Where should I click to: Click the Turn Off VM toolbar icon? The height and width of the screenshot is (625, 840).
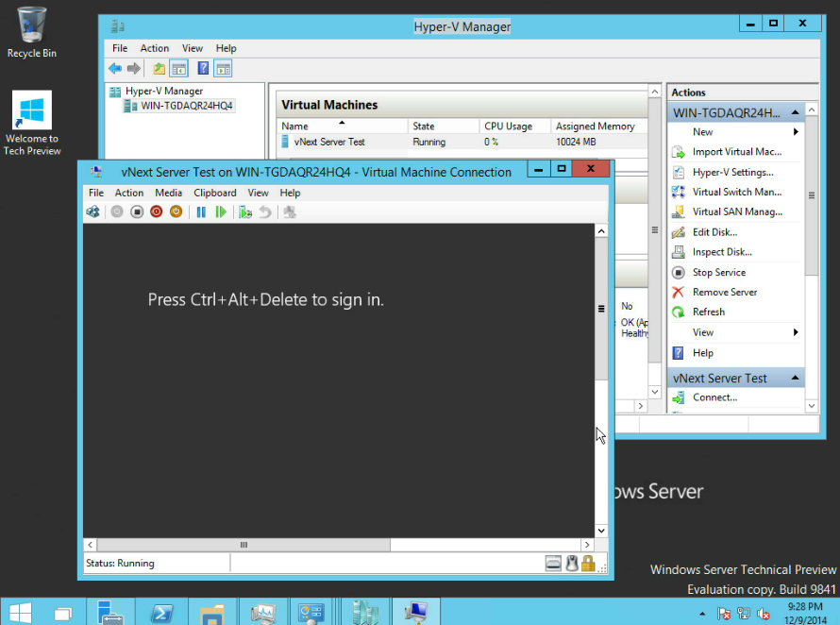(137, 212)
